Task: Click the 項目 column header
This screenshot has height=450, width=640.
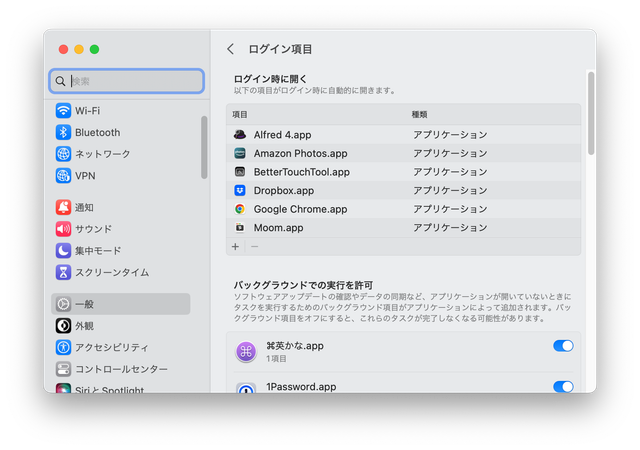Action: click(240, 114)
